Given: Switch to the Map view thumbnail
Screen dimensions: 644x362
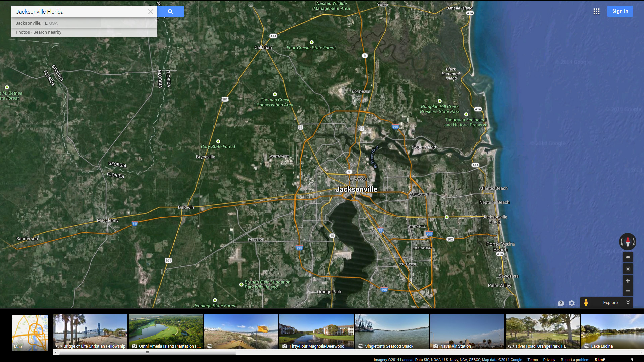Looking at the screenshot, I should (x=30, y=333).
